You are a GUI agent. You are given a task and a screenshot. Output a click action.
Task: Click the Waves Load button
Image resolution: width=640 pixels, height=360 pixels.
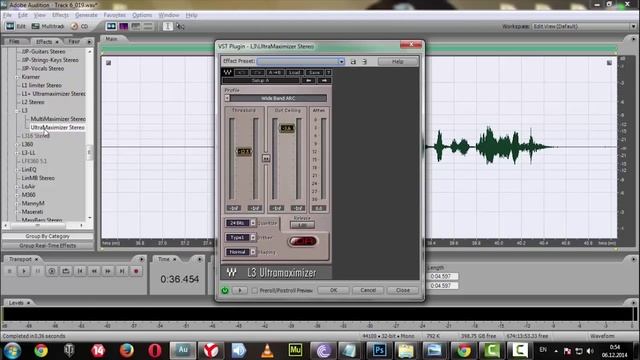[294, 72]
